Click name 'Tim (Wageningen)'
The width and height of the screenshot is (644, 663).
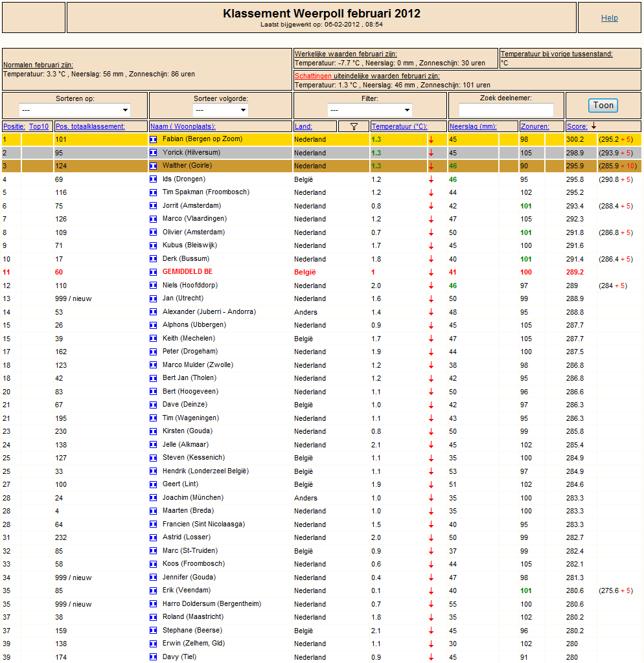click(191, 418)
